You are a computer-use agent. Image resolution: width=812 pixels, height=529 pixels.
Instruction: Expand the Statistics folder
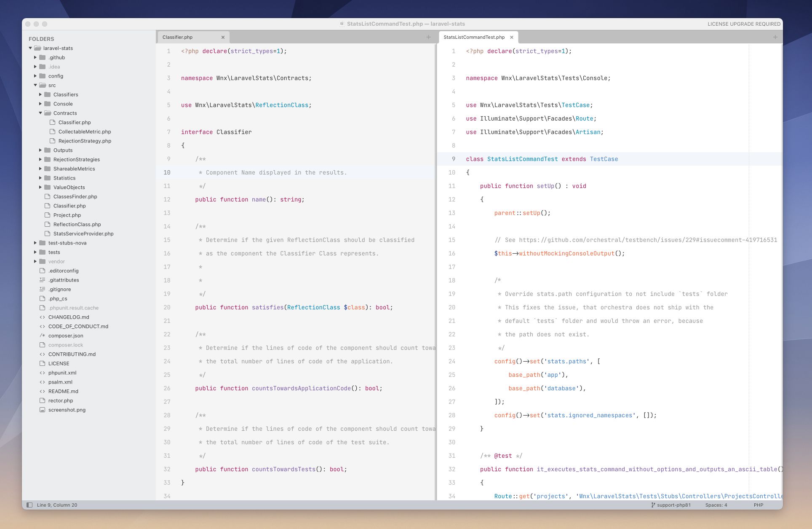(40, 178)
